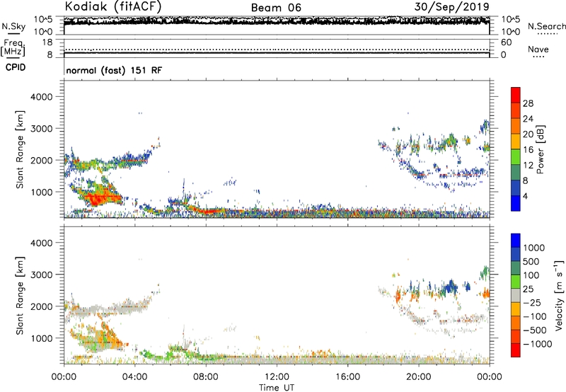The image size is (566, 392).
Task: Click the "normal (fast) 151 RF" CPID text
Action: click(x=114, y=70)
